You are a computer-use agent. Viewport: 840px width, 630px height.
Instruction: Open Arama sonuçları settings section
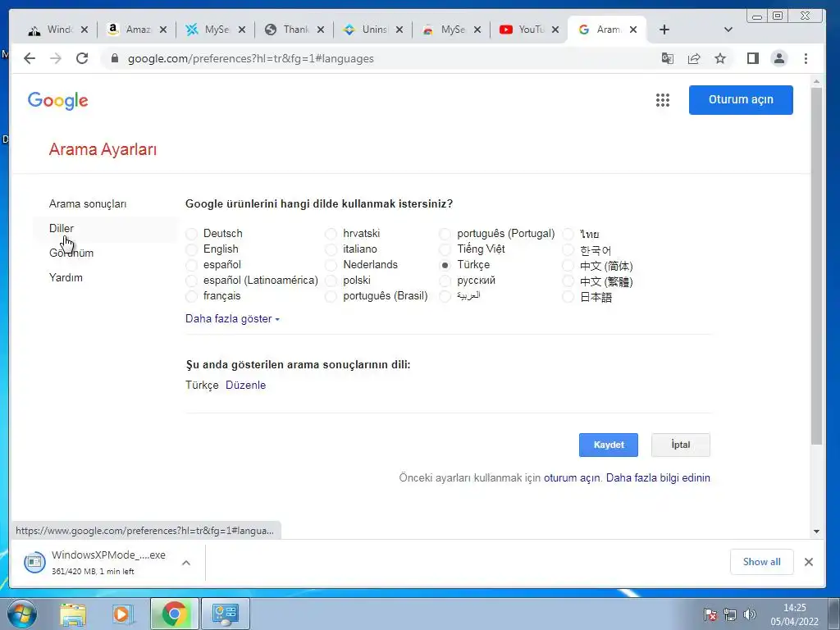pos(88,204)
